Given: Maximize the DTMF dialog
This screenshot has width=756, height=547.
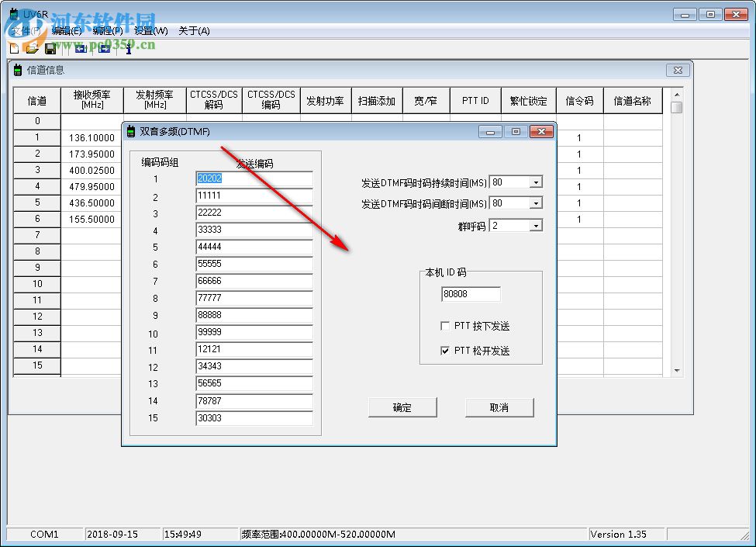Looking at the screenshot, I should point(516,132).
